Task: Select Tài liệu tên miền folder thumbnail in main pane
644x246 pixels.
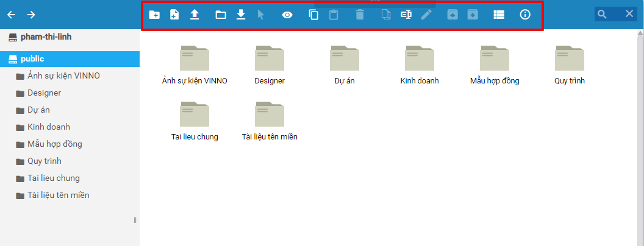Action: pos(270,114)
